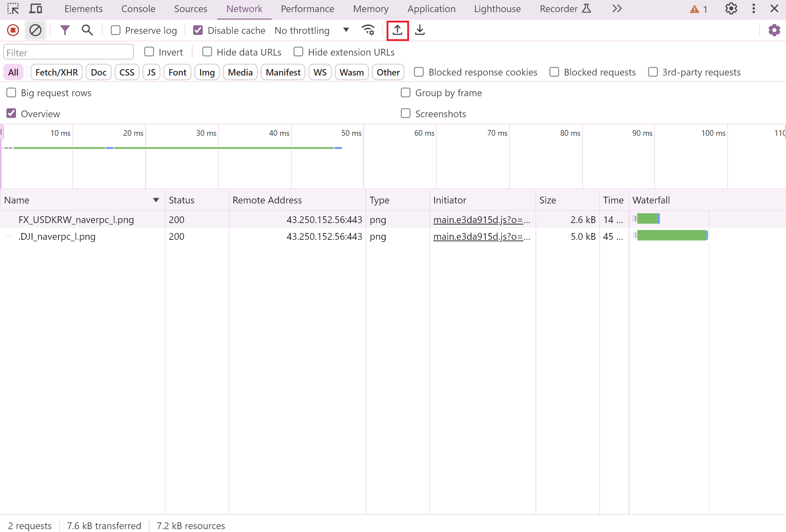Click the Name column sort arrow
The height and width of the screenshot is (532, 786).
coord(156,200)
